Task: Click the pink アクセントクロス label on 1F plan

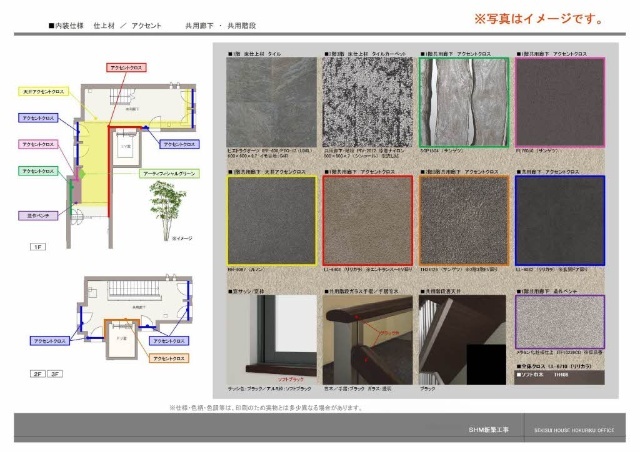Action: [38, 144]
